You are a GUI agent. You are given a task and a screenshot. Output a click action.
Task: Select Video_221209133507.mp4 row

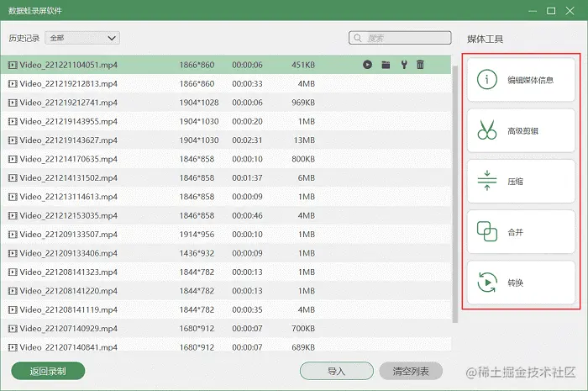[226, 235]
